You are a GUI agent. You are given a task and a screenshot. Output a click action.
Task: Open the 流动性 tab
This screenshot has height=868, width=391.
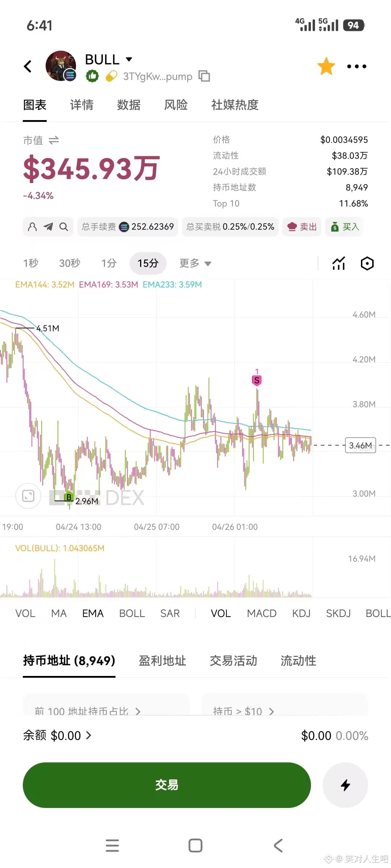[x=298, y=661]
